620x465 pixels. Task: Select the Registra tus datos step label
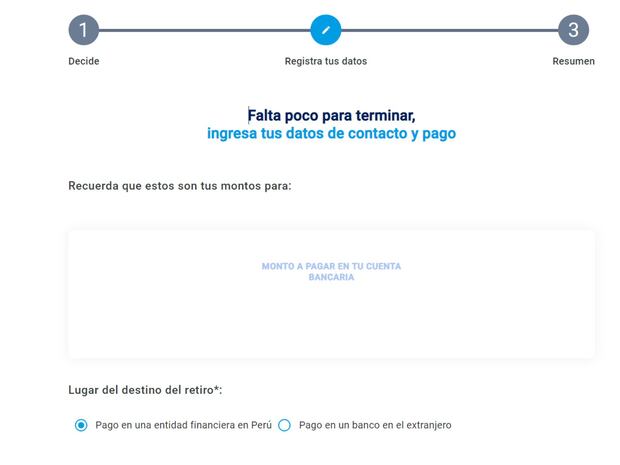click(326, 61)
